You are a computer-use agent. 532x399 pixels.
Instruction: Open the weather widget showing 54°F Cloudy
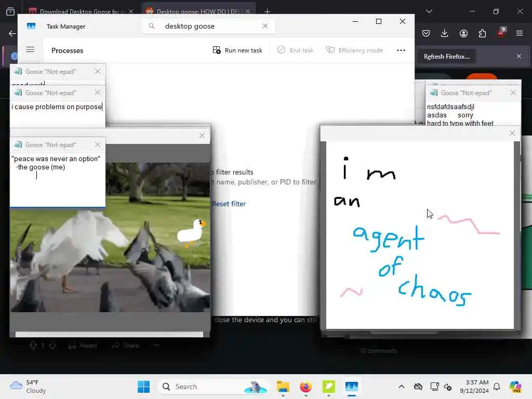(x=28, y=387)
